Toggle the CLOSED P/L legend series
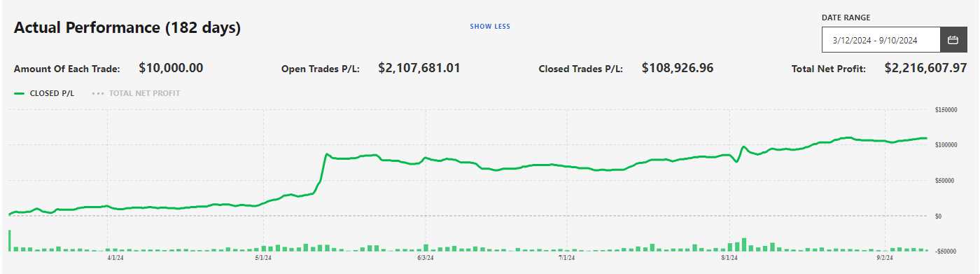Viewport: 980px width, 274px height. (x=44, y=93)
